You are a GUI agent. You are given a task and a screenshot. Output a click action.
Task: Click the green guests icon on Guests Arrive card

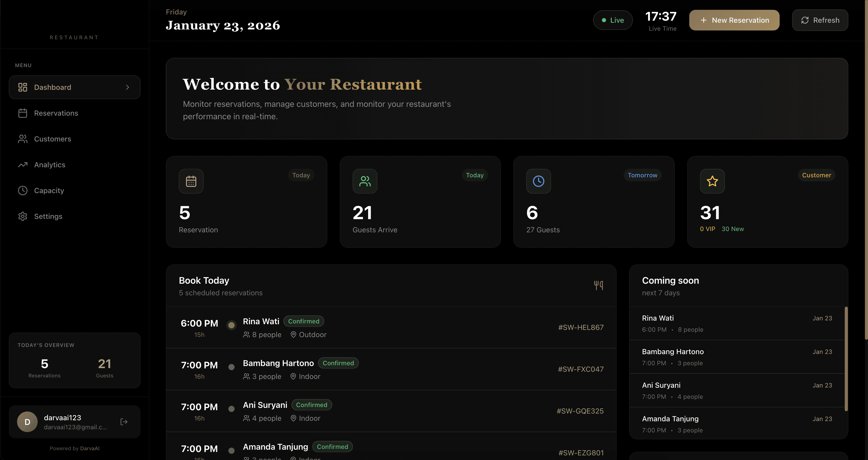coord(365,181)
